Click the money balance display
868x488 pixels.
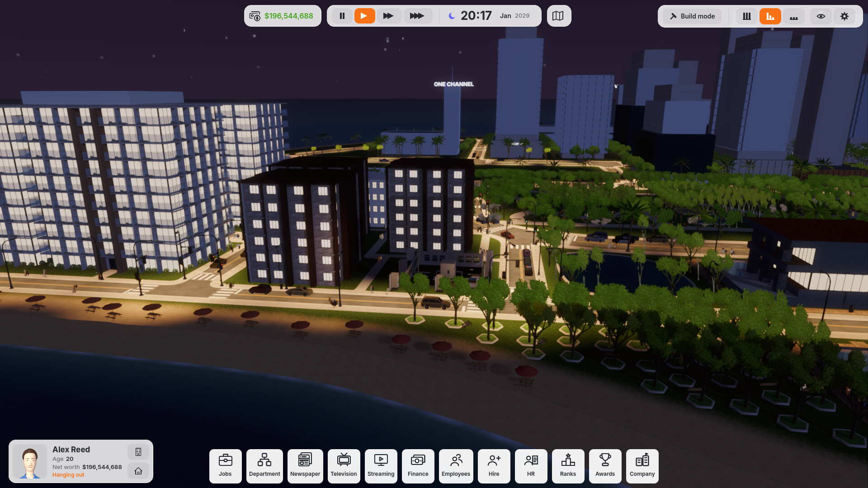point(283,16)
